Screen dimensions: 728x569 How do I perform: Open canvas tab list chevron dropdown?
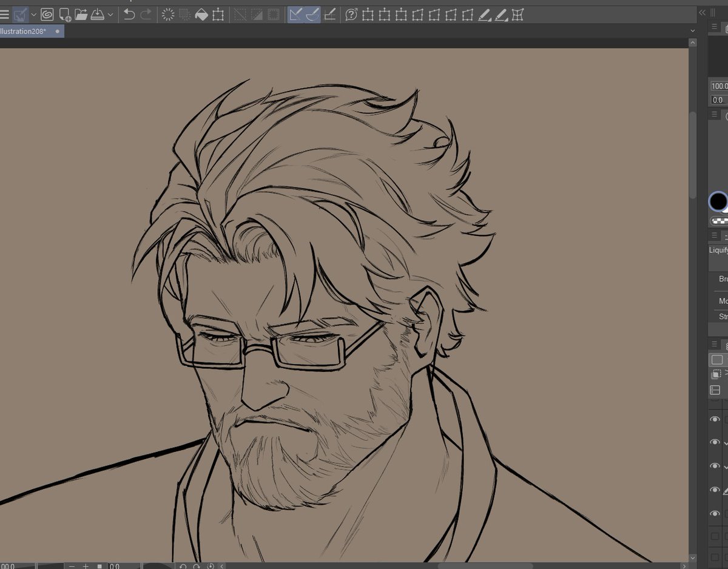[693, 31]
